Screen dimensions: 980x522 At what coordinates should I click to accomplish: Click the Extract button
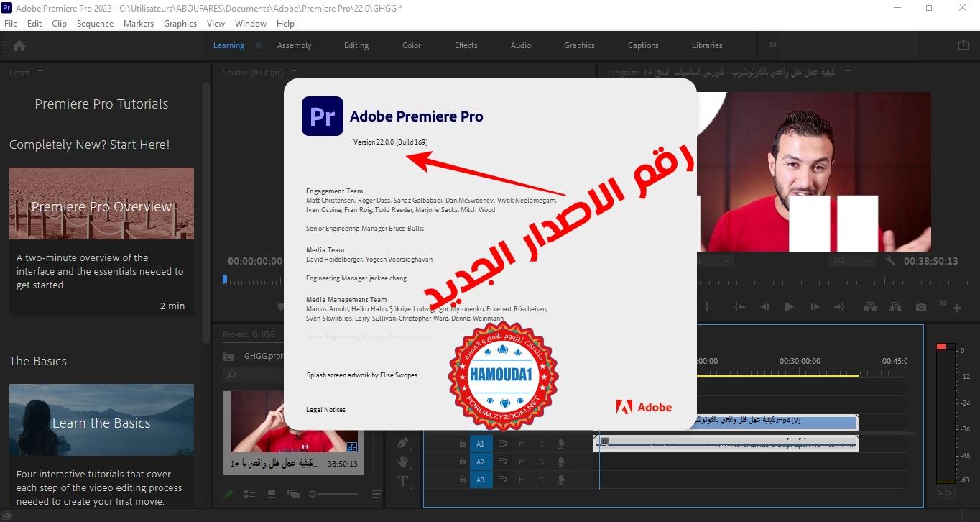coord(895,306)
